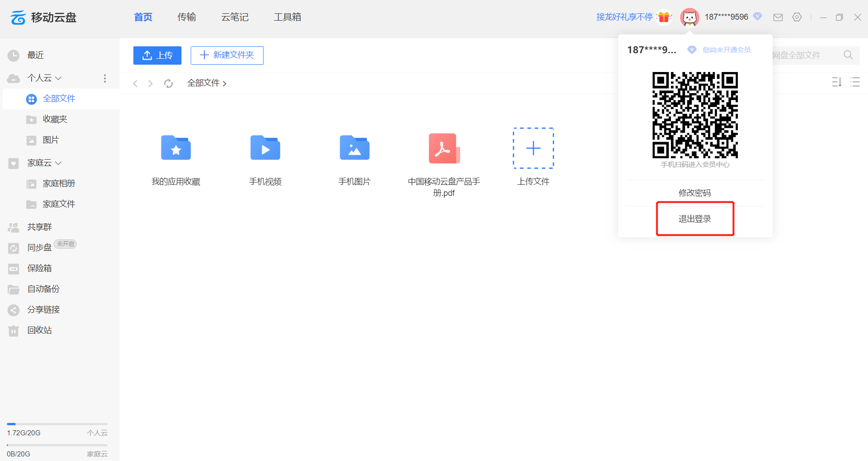Switch to list view display
868x461 pixels.
pyautogui.click(x=855, y=82)
